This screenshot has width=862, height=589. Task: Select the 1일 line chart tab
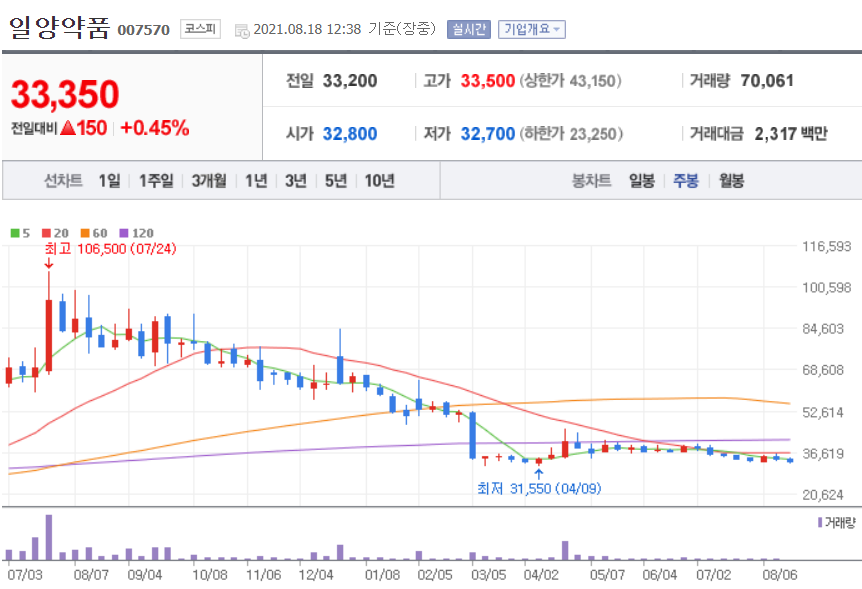tap(109, 180)
